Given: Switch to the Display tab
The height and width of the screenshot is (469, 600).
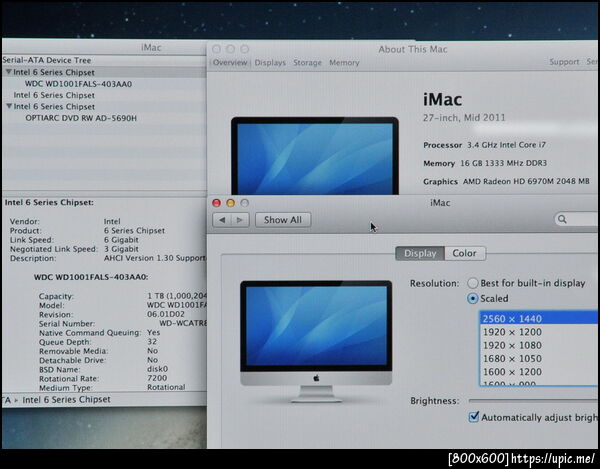Looking at the screenshot, I should tap(420, 253).
